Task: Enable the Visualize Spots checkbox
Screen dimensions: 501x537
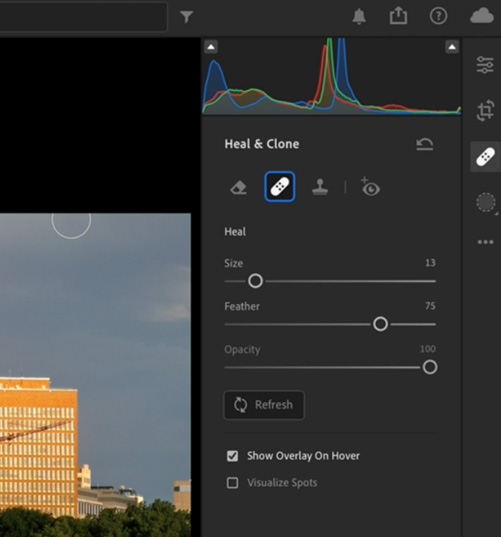Action: click(x=233, y=483)
